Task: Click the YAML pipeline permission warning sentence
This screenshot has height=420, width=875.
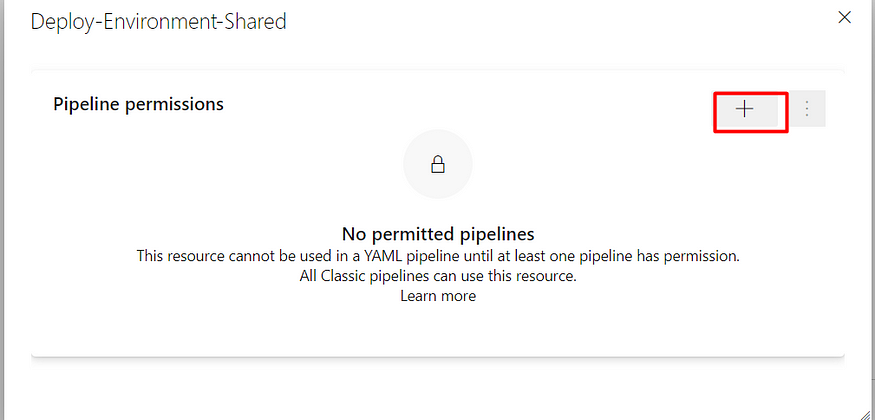Action: click(x=438, y=257)
